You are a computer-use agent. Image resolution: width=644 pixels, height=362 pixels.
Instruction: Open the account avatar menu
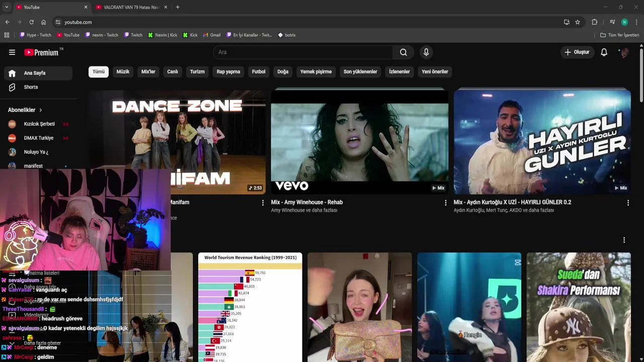pyautogui.click(x=624, y=52)
